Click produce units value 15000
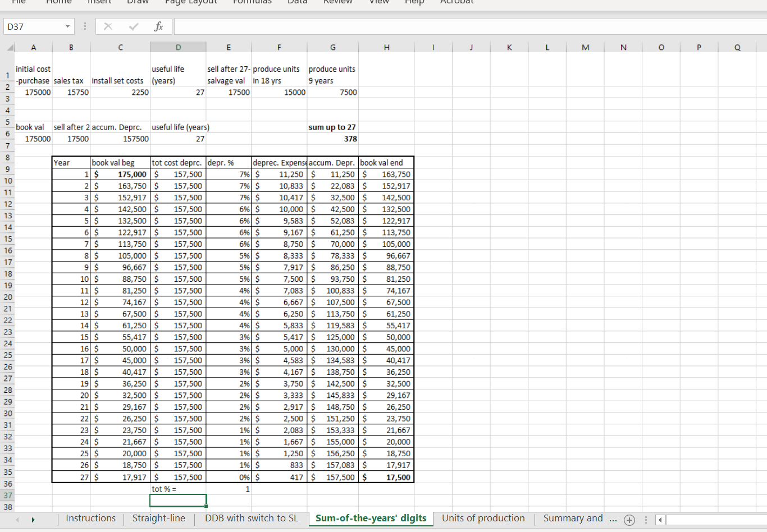 click(x=279, y=92)
